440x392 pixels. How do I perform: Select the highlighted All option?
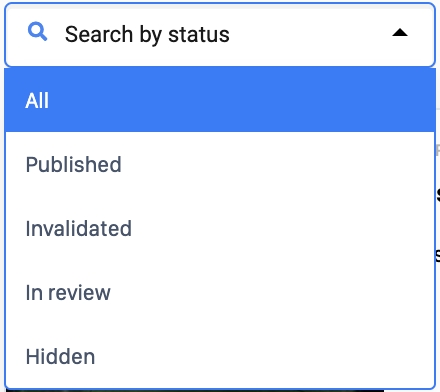pos(220,100)
